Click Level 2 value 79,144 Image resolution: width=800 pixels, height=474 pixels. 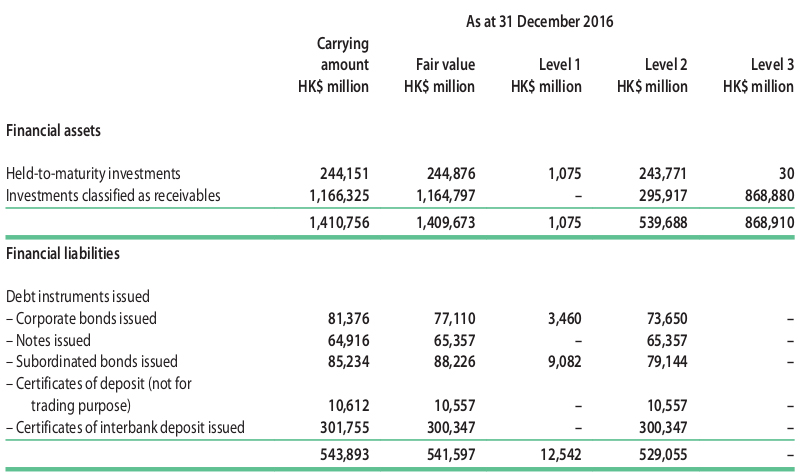click(x=667, y=362)
